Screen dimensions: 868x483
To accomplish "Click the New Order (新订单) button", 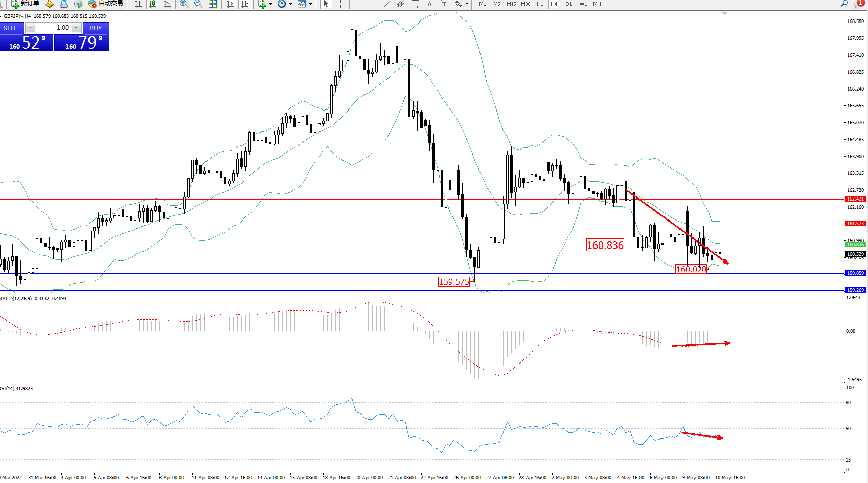I will [25, 4].
